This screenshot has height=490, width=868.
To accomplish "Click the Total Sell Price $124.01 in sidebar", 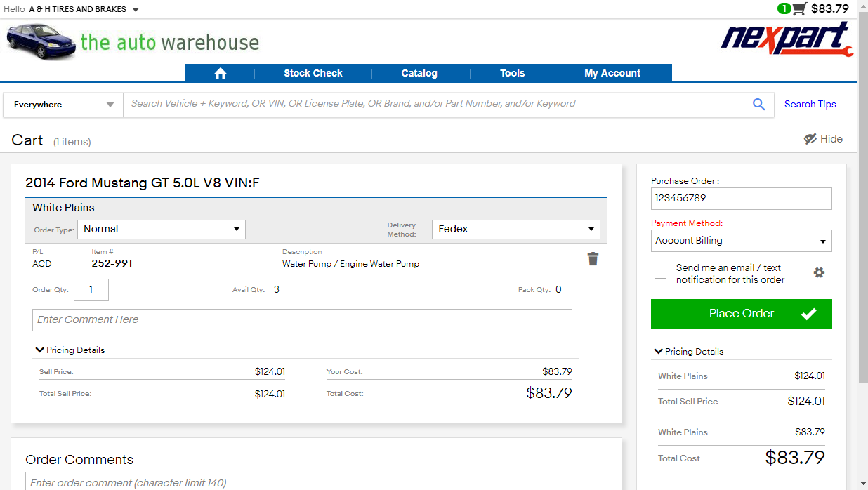I will pos(806,402).
